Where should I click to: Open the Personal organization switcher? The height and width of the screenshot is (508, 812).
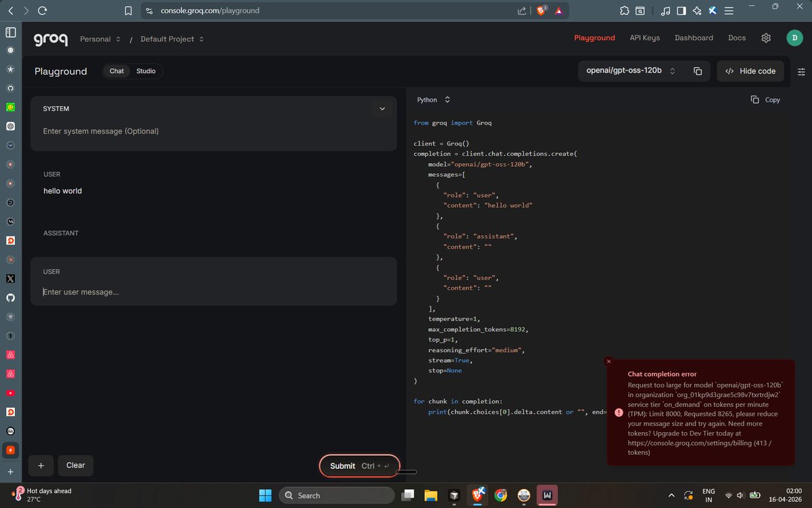tap(100, 39)
